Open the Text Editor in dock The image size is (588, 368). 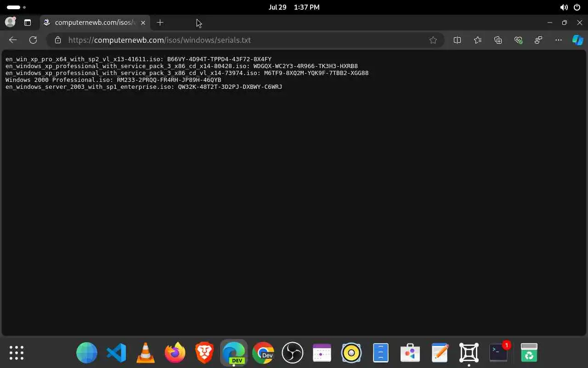pos(440,353)
